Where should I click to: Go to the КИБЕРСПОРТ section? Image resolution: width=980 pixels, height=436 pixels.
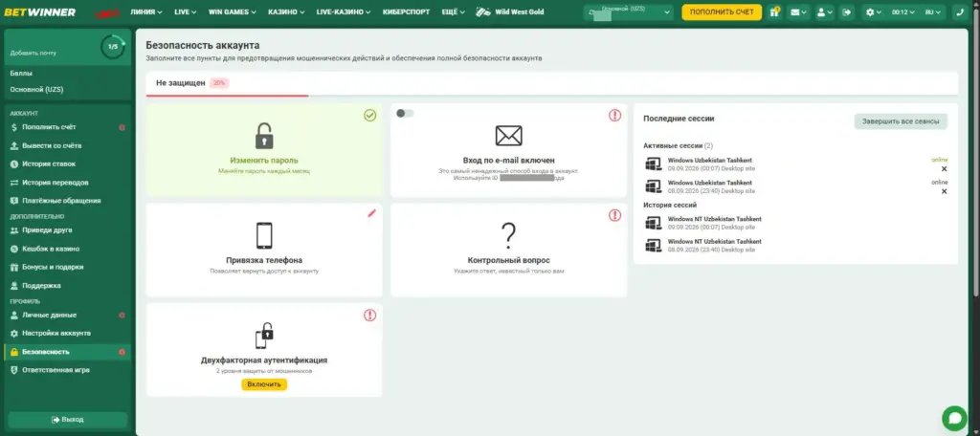406,11
